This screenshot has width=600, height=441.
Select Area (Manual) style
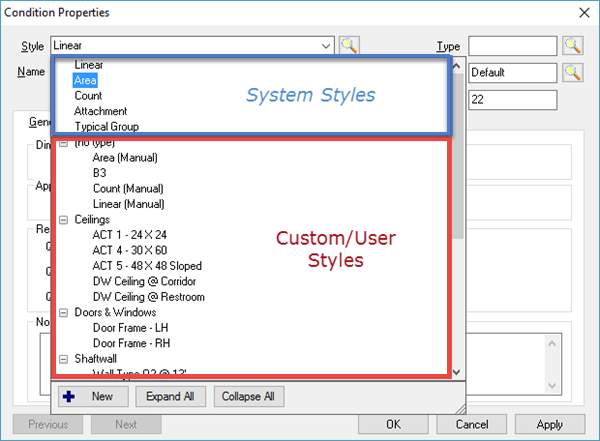point(125,157)
